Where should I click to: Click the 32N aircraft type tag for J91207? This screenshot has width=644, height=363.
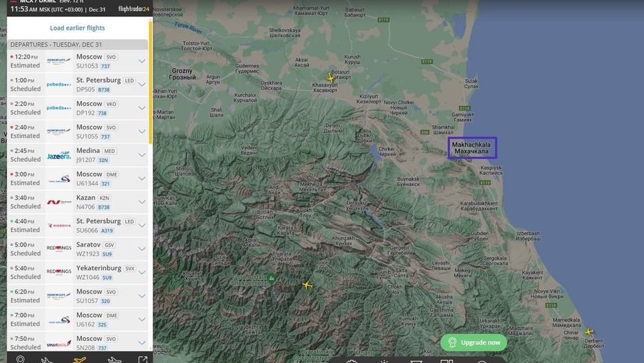103,160
